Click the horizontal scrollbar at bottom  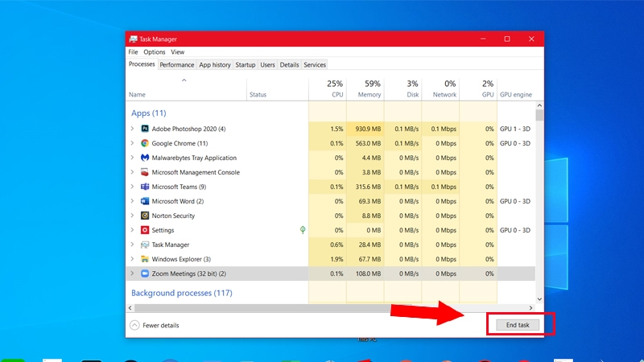[x=322, y=307]
